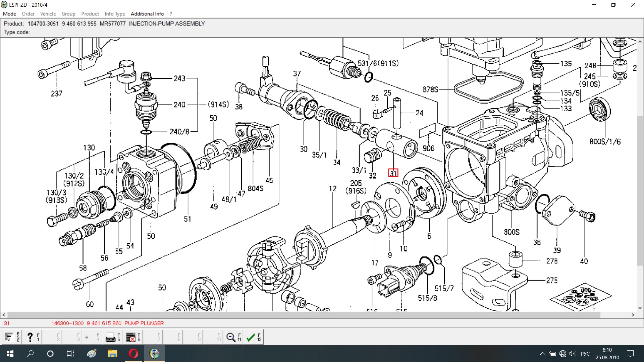Open the Additional Info menu
This screenshot has height=362, width=644.
[147, 14]
